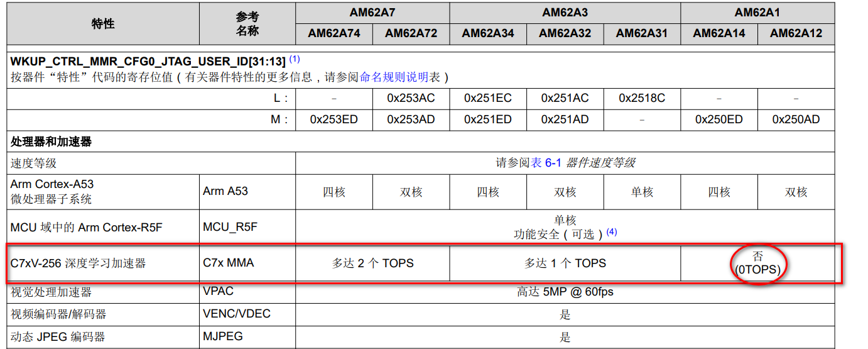Viewport: 868px width, 349px height.
Task: Select the 多达 2 个 TOPS cell
Action: (372, 263)
